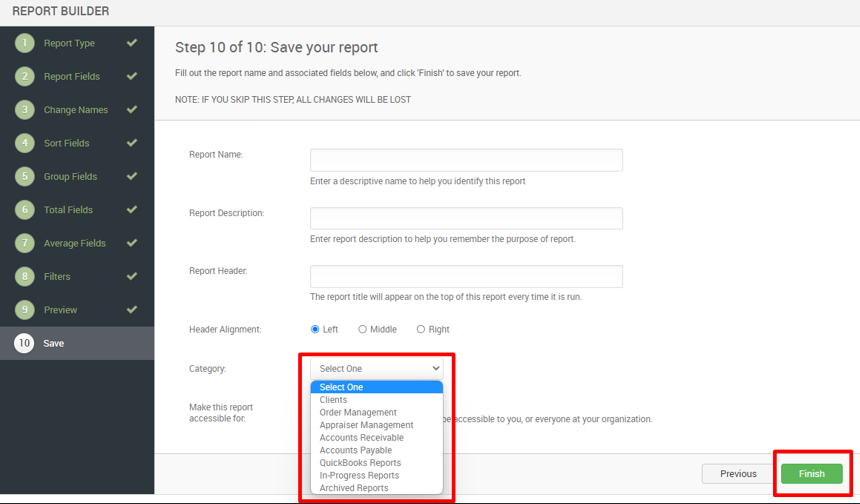Image resolution: width=860 pixels, height=504 pixels.
Task: Click the 'Header Alignment:' label
Action: [x=225, y=329]
